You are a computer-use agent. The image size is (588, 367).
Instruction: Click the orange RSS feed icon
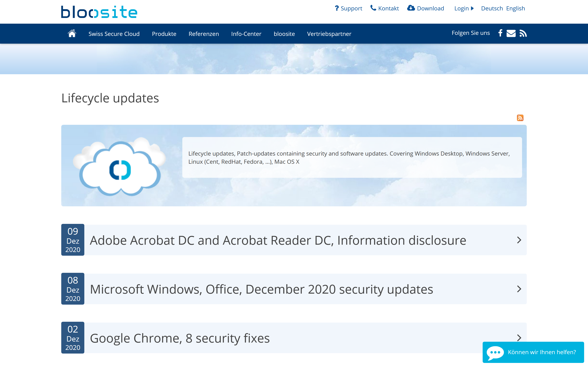point(520,118)
